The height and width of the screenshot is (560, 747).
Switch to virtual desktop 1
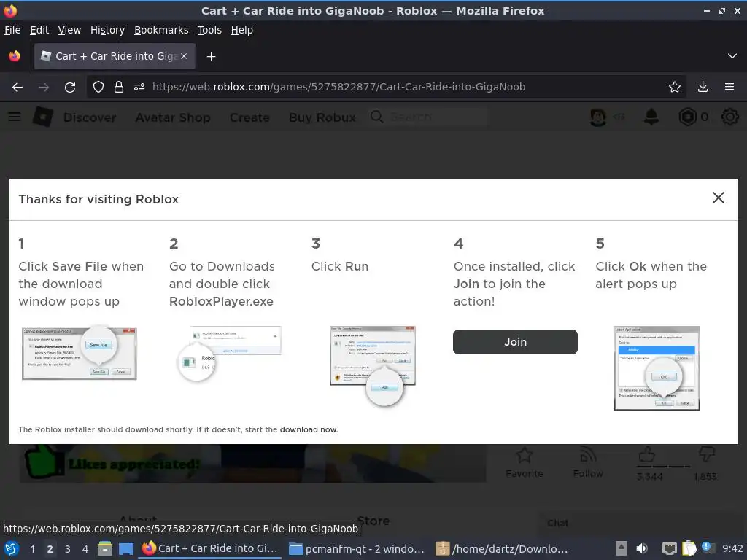click(x=32, y=549)
